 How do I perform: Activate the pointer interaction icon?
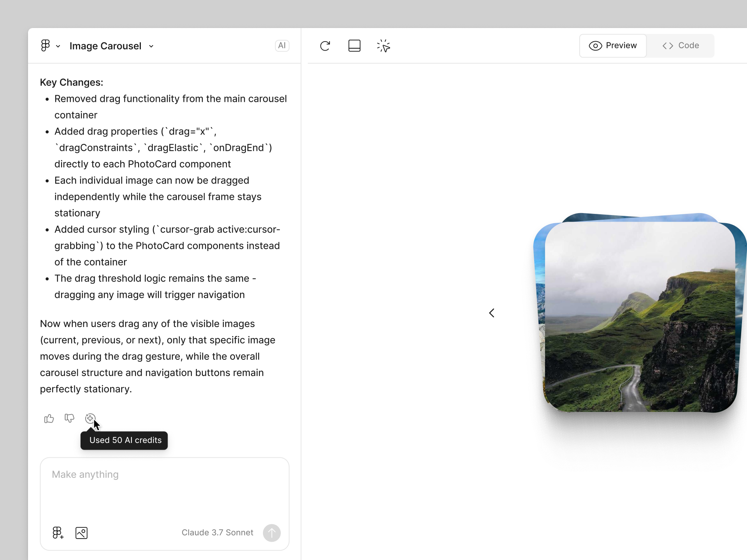[383, 45]
